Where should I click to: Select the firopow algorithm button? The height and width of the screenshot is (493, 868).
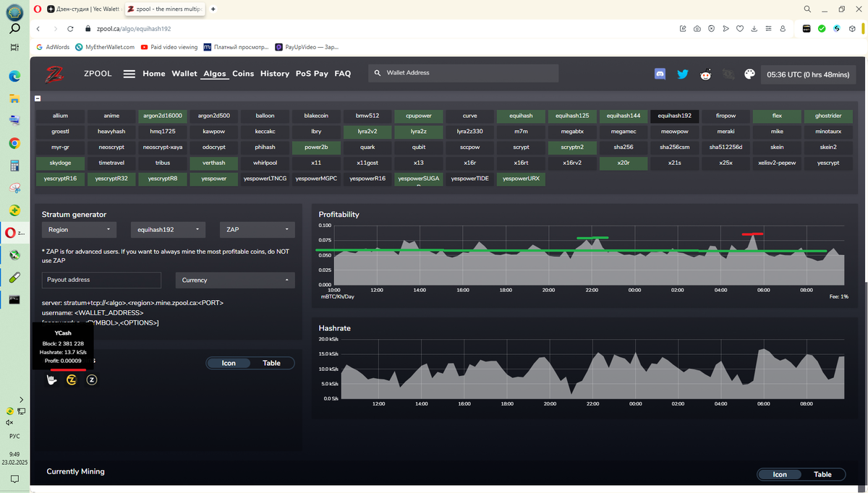pos(726,116)
